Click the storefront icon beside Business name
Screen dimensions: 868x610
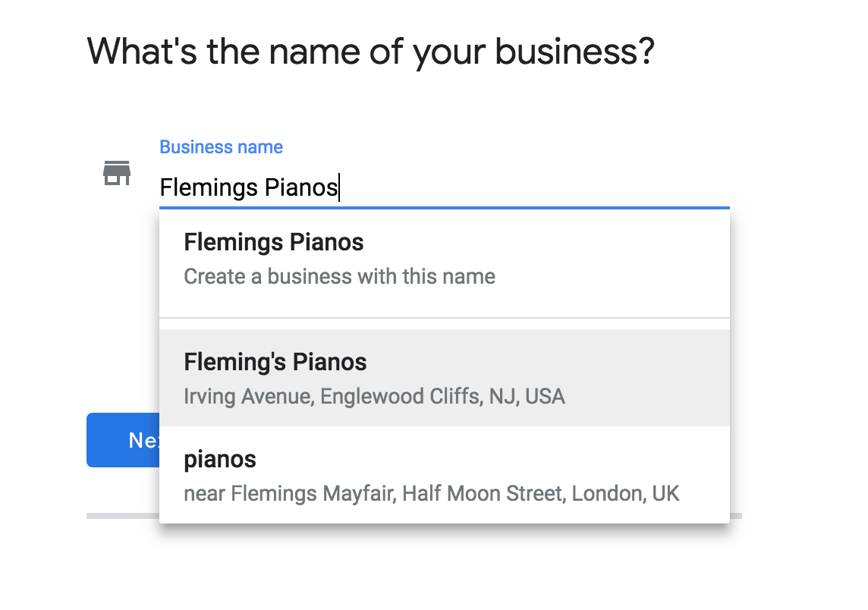[117, 173]
